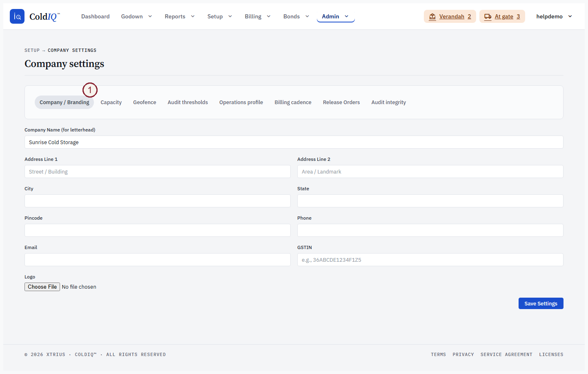Switch to the Audit integrity tab
Image resolution: width=588 pixels, height=374 pixels.
pyautogui.click(x=389, y=102)
